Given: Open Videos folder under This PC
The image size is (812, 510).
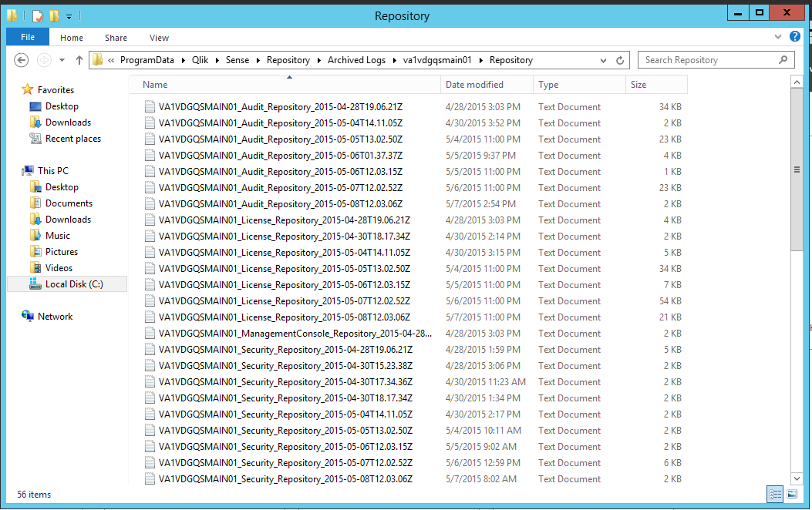Looking at the screenshot, I should point(59,268).
